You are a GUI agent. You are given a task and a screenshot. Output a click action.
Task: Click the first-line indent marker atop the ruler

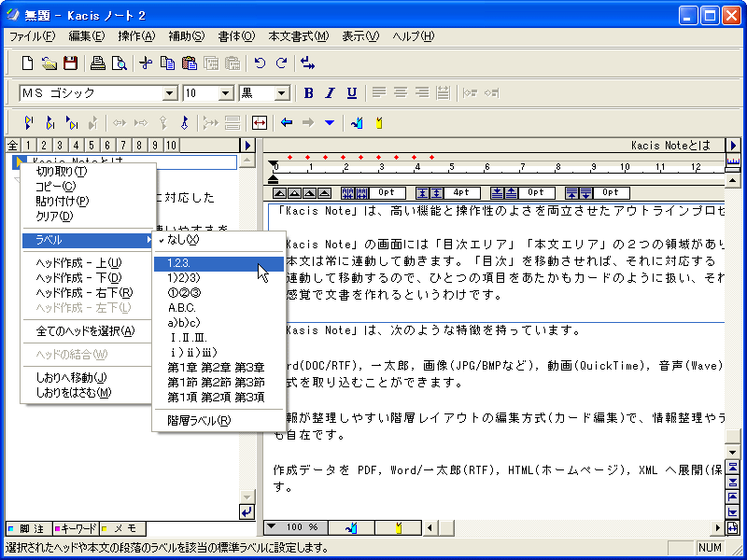point(273,164)
